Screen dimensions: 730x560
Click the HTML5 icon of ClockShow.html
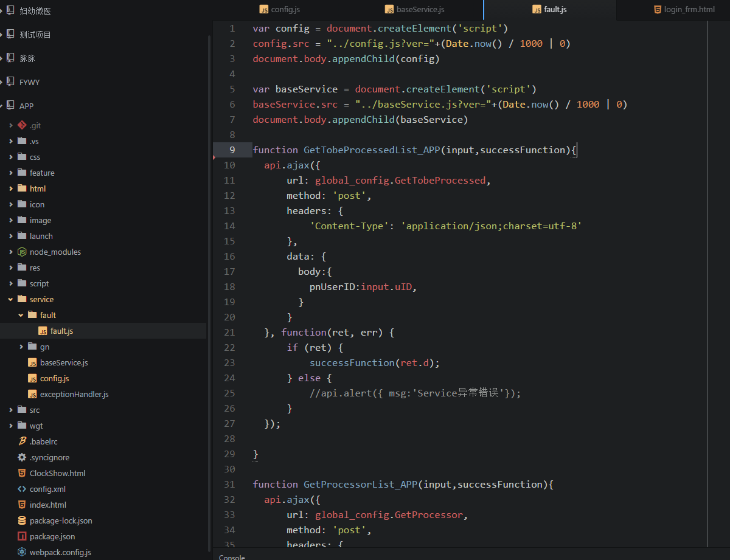(x=22, y=473)
